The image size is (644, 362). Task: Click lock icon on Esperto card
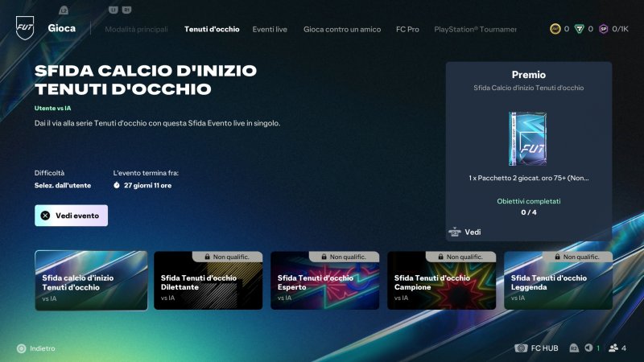point(324,257)
